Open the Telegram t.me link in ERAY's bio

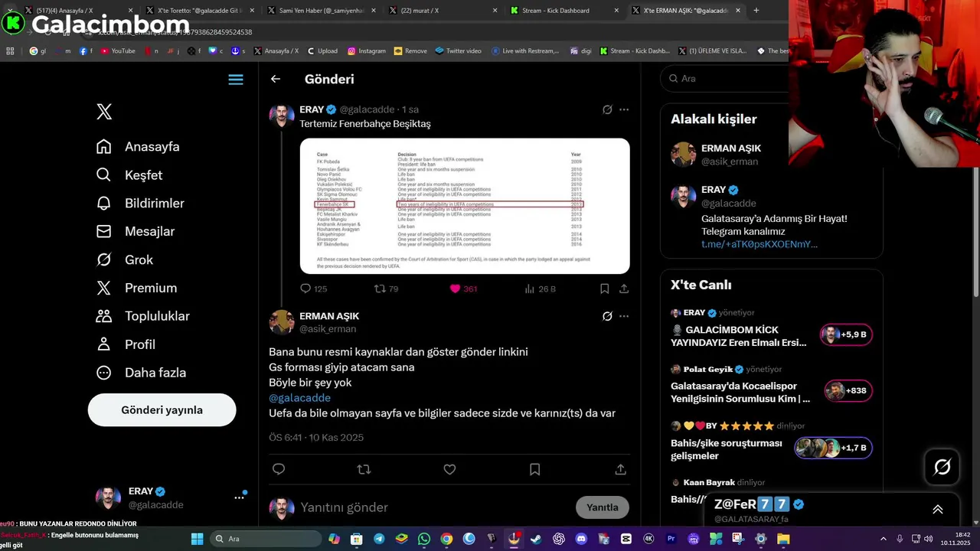click(759, 244)
